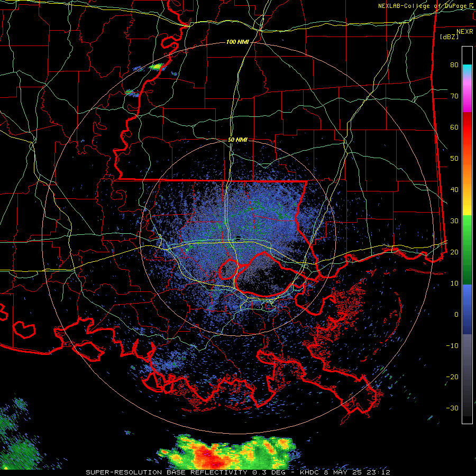
Task: Click the blue segment of the color bar
Action: pos(467,309)
